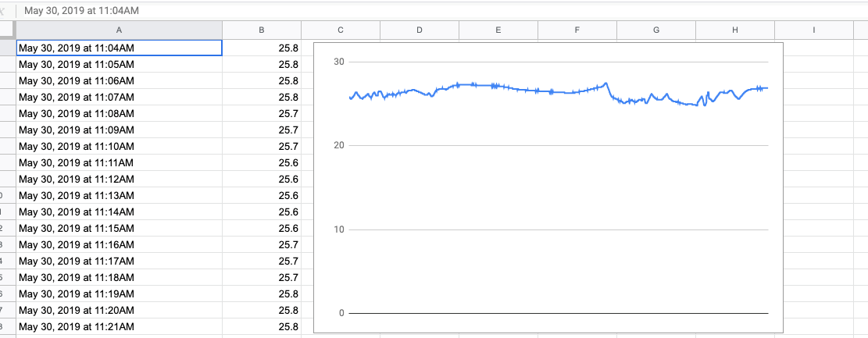The width and height of the screenshot is (868, 338).
Task: Select cell May 30, 2019 at 11:11AM
Action: coord(119,162)
